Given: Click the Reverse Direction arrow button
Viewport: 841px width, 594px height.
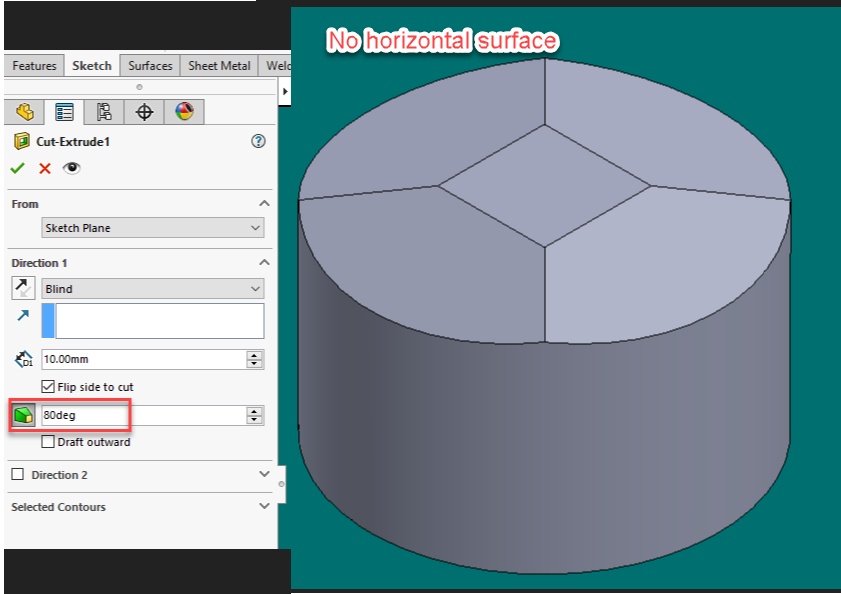Looking at the screenshot, I should point(23,288).
